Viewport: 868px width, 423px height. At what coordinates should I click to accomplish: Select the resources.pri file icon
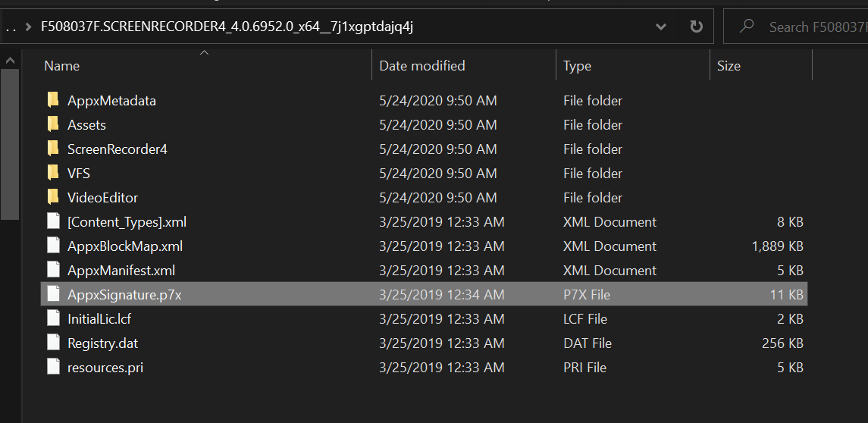pos(53,367)
